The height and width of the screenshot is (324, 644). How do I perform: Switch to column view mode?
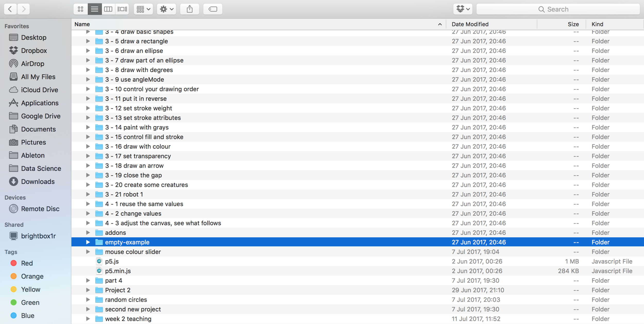tap(108, 9)
